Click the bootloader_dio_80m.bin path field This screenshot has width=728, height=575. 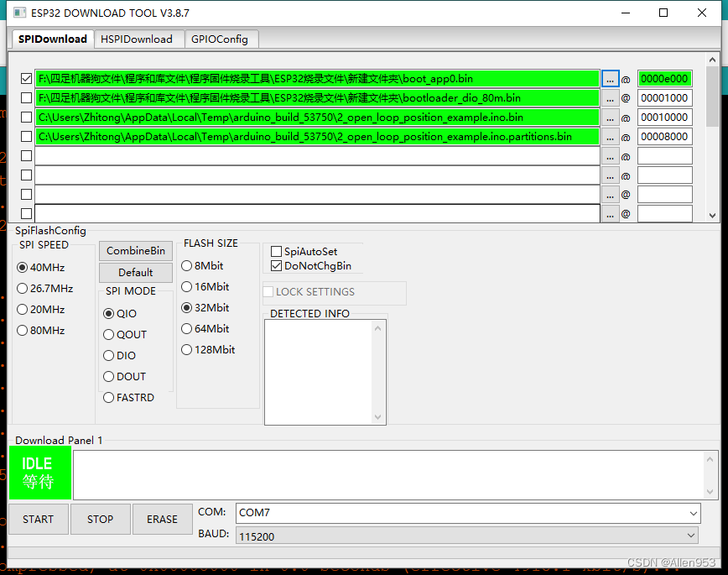pos(318,98)
